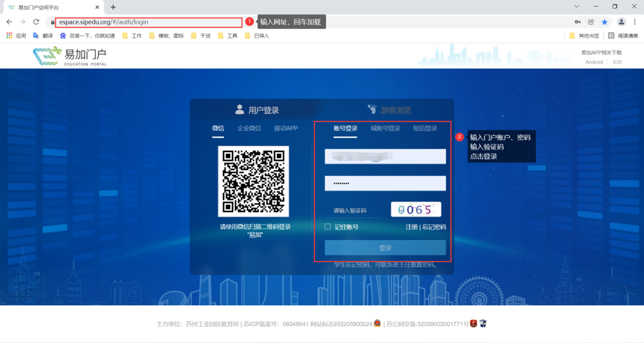The width and height of the screenshot is (644, 343).
Task: Open the saved passwords key icon
Action: 577,22
